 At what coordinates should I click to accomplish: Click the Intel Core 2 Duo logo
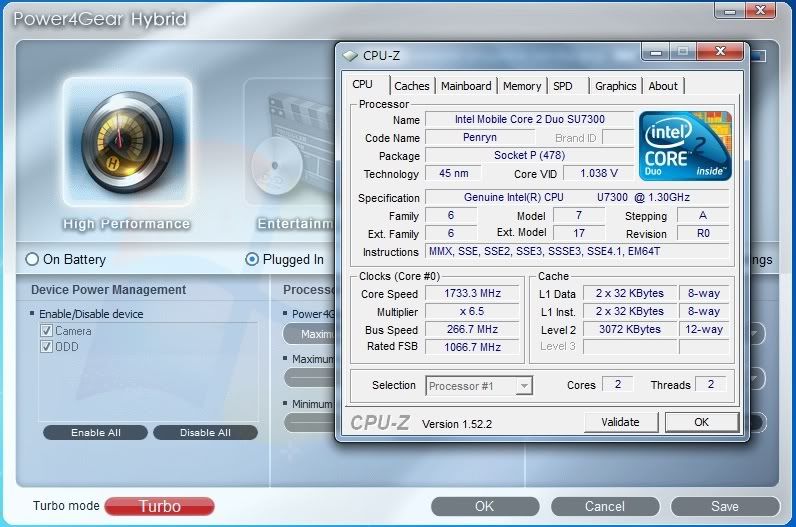point(685,145)
